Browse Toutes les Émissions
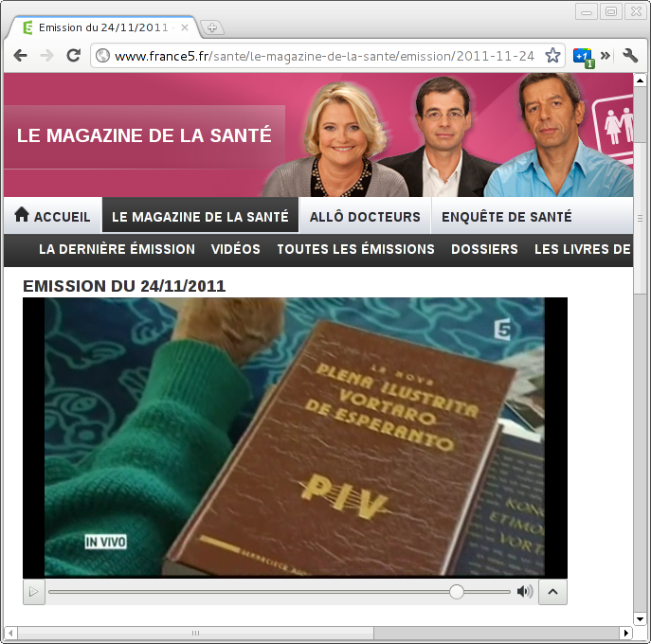Image resolution: width=651 pixels, height=644 pixels. 355,249
